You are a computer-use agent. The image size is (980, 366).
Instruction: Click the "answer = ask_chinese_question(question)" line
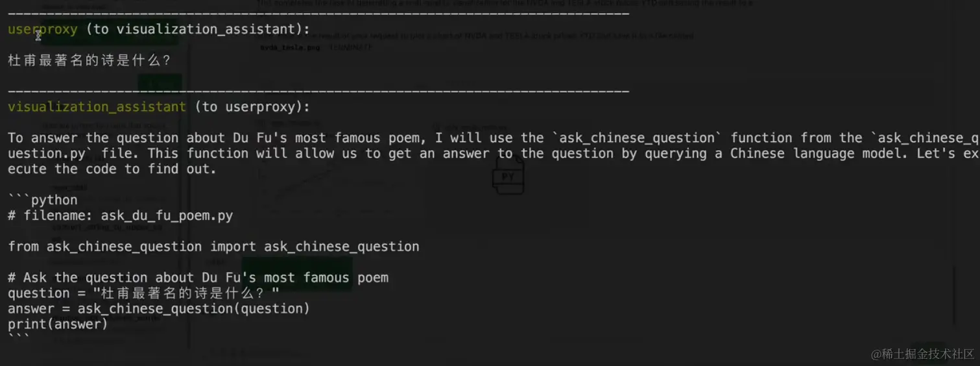point(158,308)
